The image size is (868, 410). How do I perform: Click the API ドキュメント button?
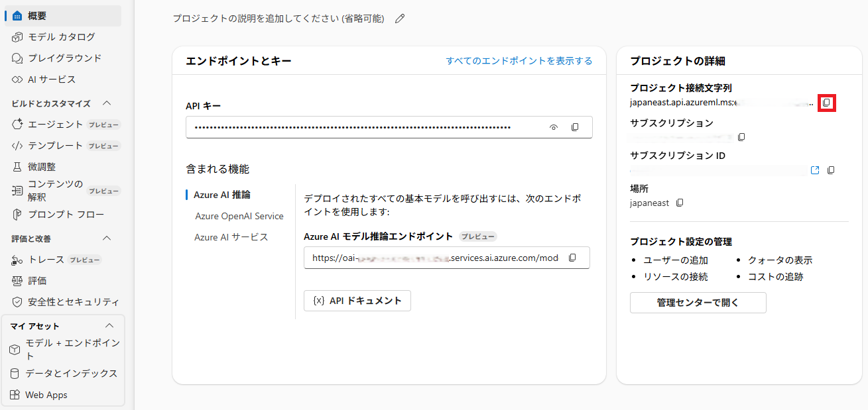357,301
